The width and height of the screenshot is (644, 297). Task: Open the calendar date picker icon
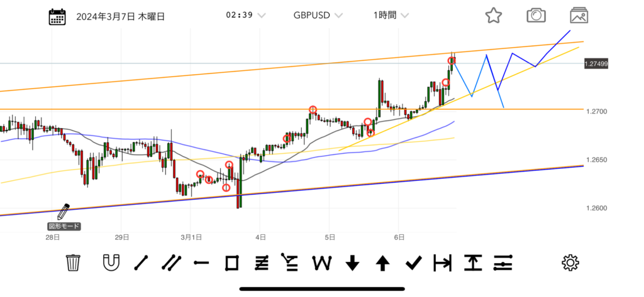tap(57, 16)
